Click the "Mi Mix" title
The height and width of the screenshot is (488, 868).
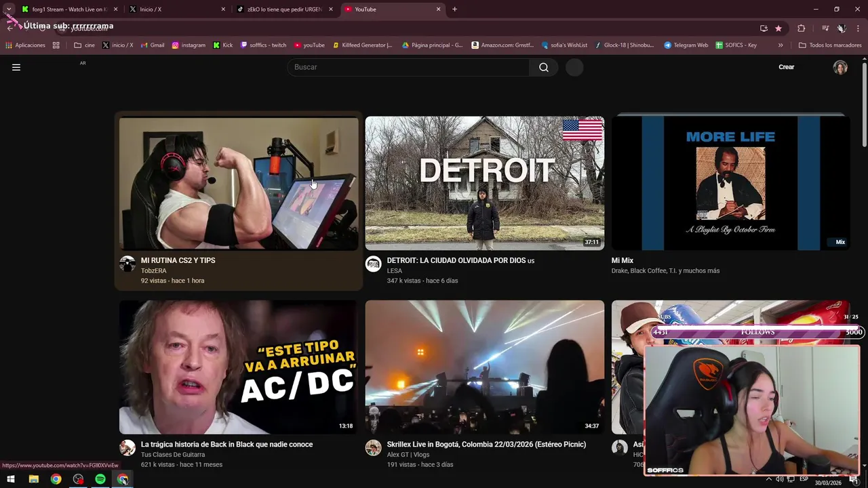[x=622, y=260]
